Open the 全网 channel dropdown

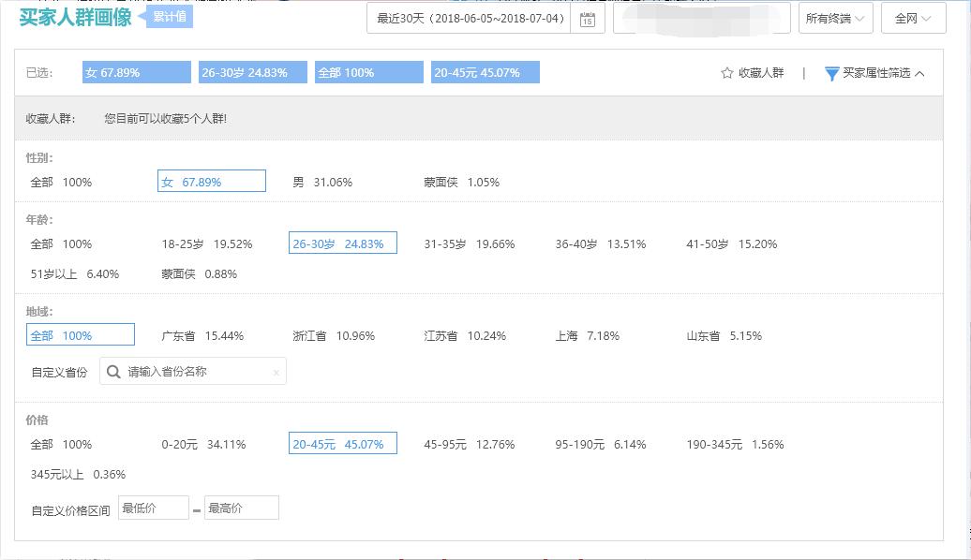[912, 18]
